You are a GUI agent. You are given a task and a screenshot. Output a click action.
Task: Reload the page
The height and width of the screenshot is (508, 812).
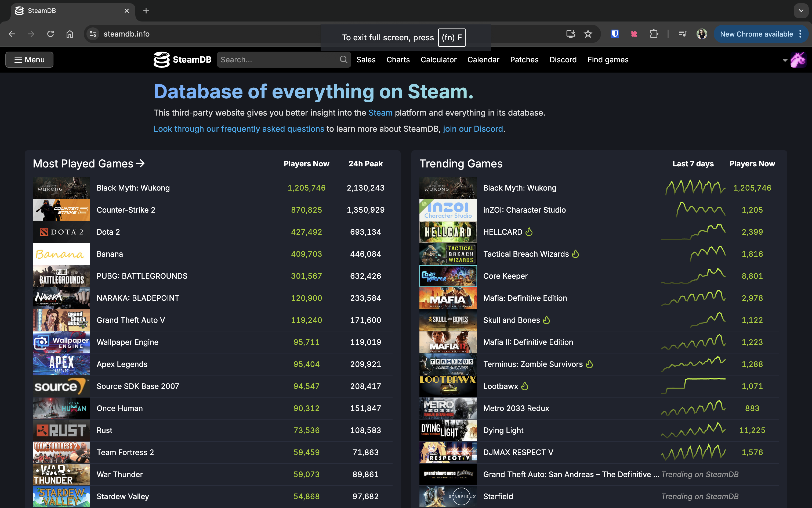click(x=50, y=34)
